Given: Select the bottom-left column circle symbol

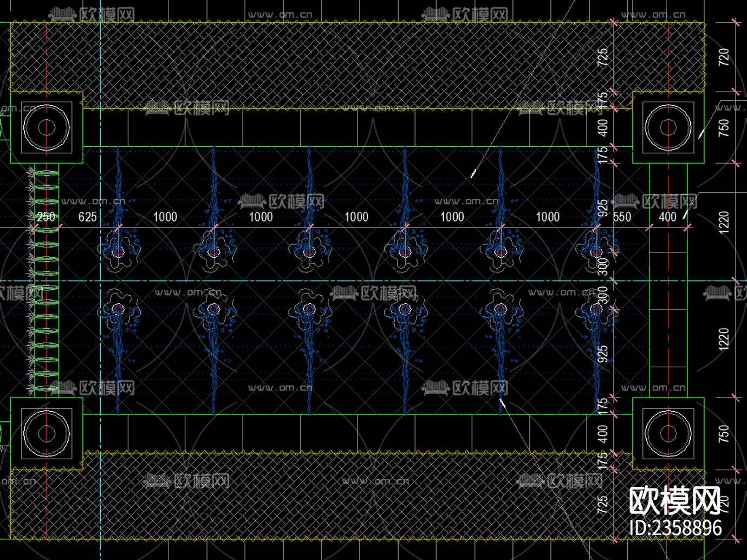Looking at the screenshot, I should pos(47,433).
